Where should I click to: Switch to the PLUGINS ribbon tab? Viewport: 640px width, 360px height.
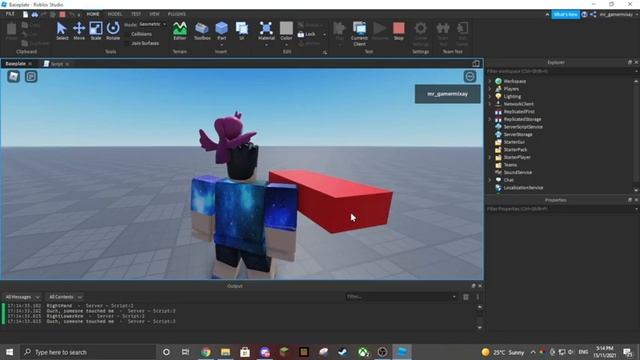pos(177,14)
